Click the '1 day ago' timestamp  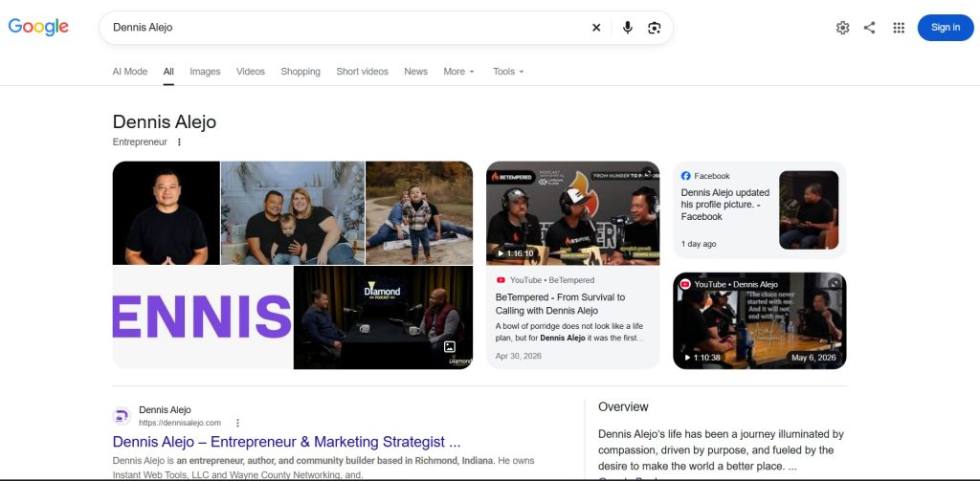tap(699, 244)
